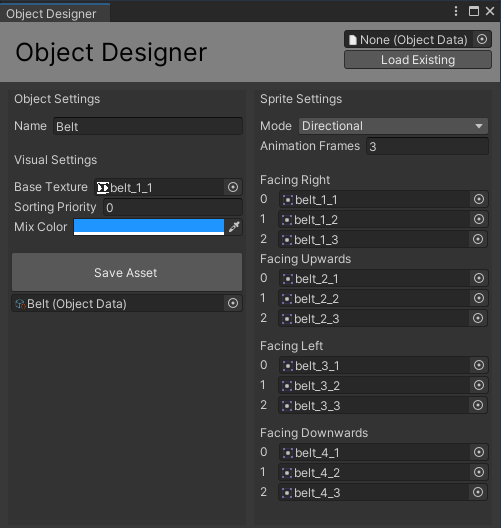
Task: Open picker for belt_2_1 sprite slot
Action: pyautogui.click(x=478, y=278)
